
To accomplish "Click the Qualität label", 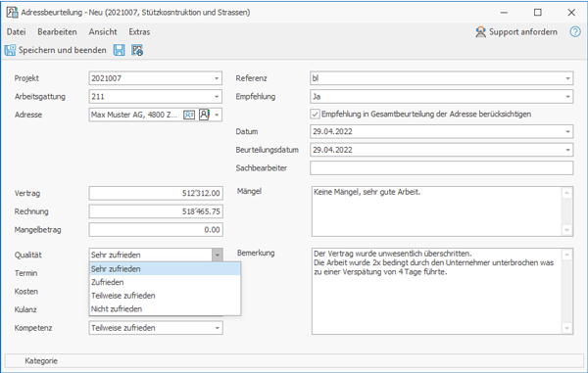I will (x=28, y=256).
